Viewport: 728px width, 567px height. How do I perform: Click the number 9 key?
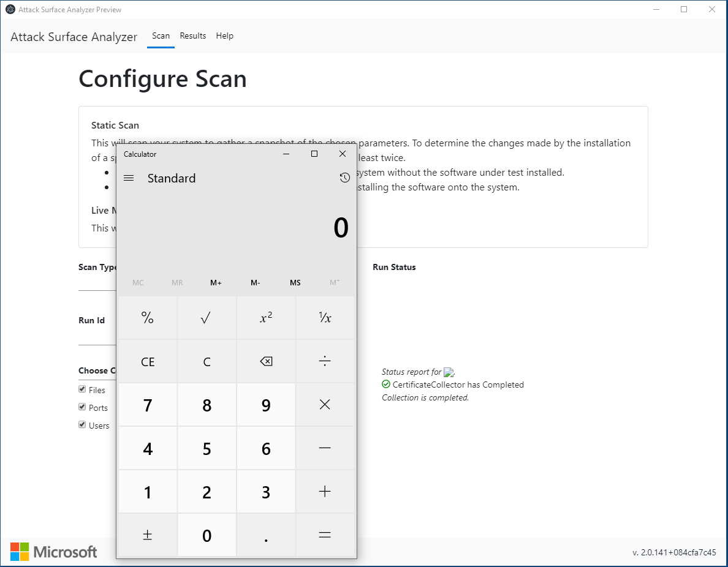click(266, 405)
